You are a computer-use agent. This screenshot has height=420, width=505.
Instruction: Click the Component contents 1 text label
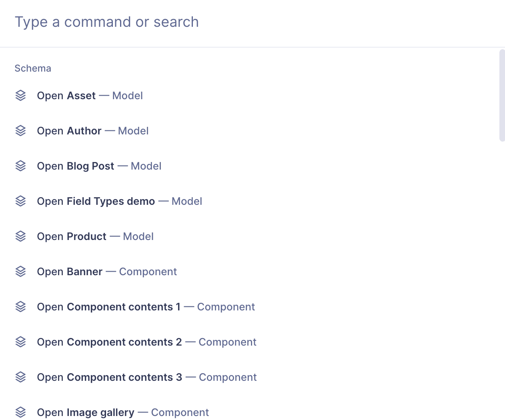click(124, 307)
